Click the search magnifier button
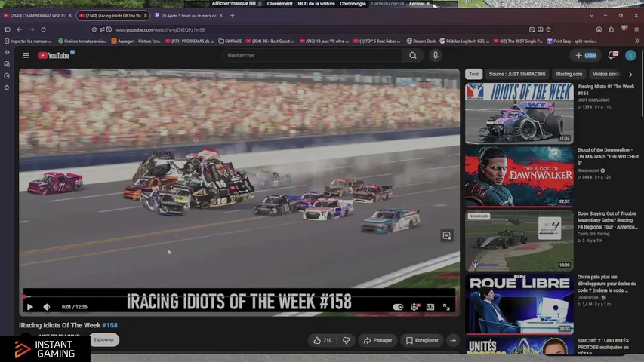Viewport: 644px width, 362px height. (413, 55)
